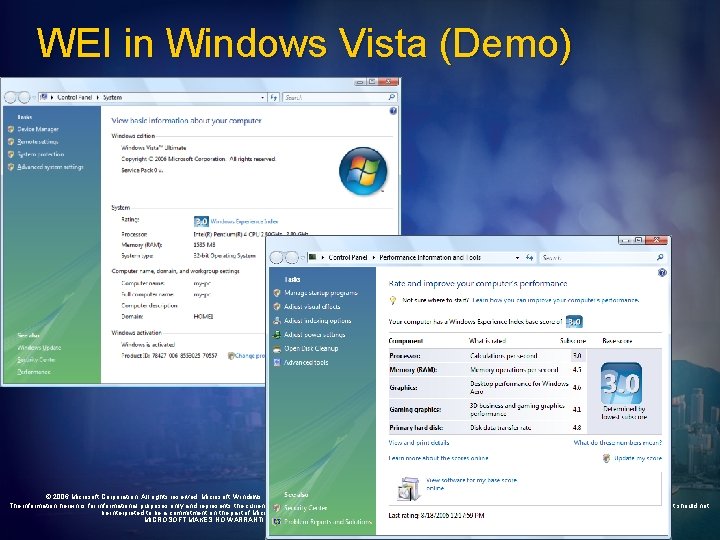Image resolution: width=720 pixels, height=540 pixels.
Task: Click Back button in System window
Action: 11,97
